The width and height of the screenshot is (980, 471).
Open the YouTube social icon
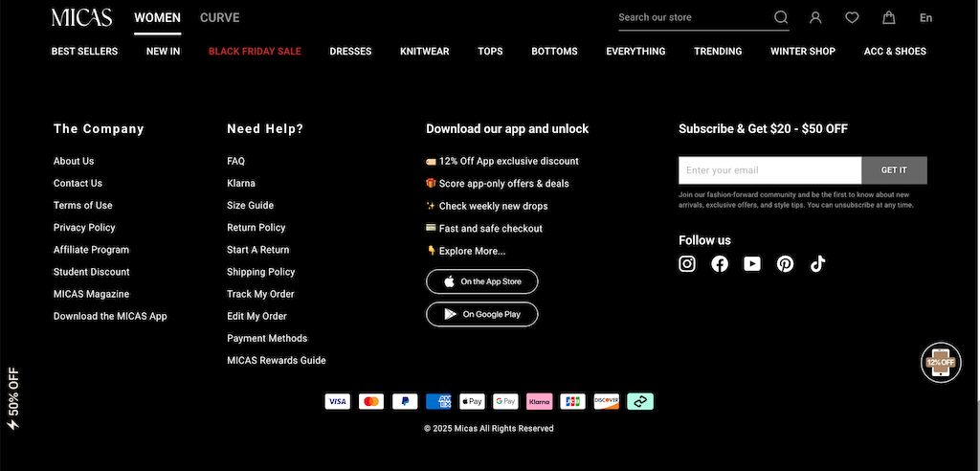point(752,264)
